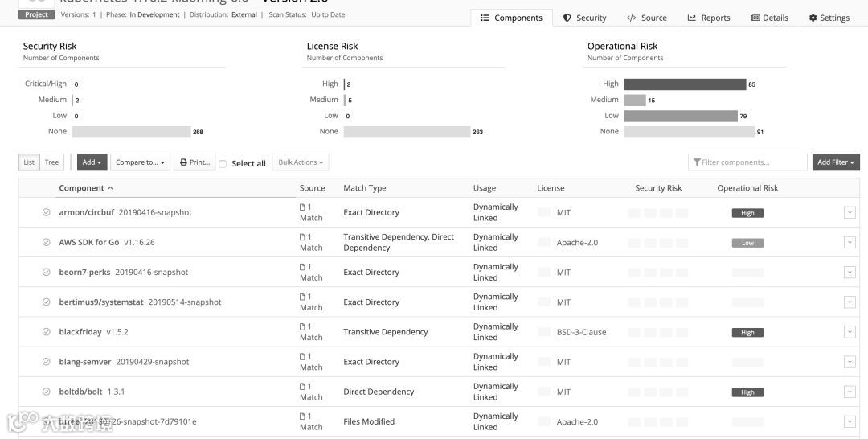
Task: Click the review status icon beside boltdb/bolt
Action: click(47, 392)
